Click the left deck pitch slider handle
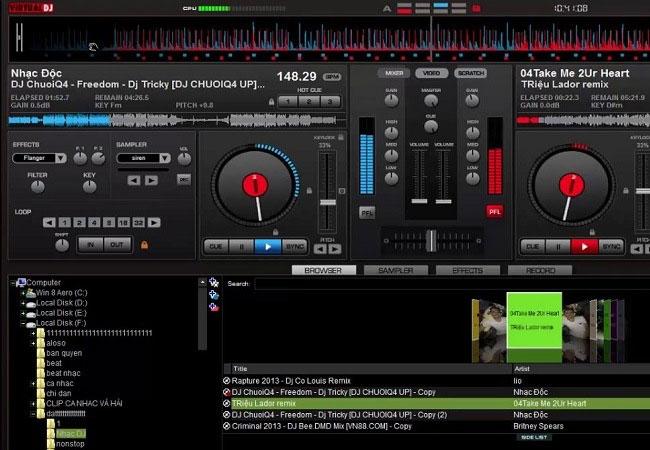 tap(327, 202)
